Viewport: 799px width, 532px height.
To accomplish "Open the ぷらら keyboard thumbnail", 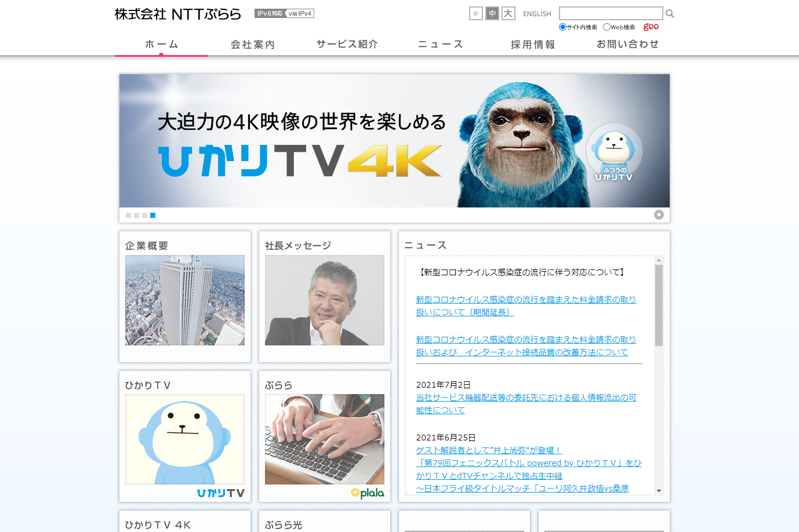I will pos(325,439).
